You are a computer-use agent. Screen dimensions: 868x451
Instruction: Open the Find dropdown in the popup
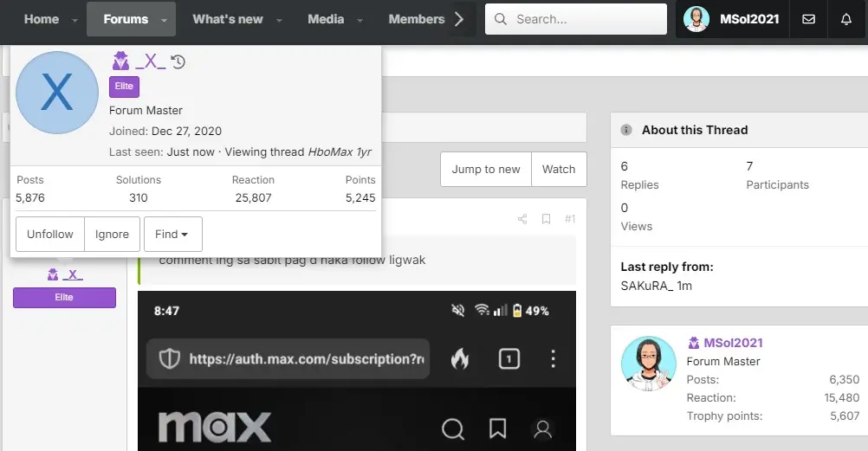(172, 234)
